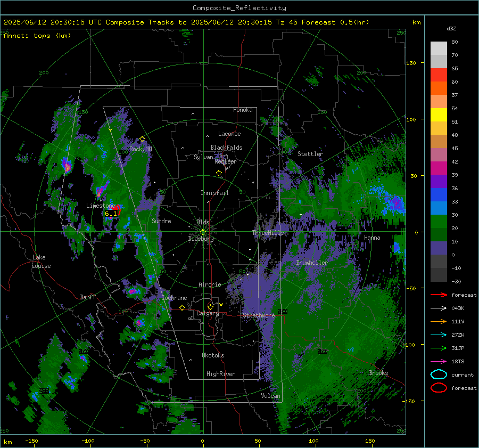This screenshot has width=479, height=448.
Task: Click the white 04DK arrow in the legend
Action: point(439,308)
